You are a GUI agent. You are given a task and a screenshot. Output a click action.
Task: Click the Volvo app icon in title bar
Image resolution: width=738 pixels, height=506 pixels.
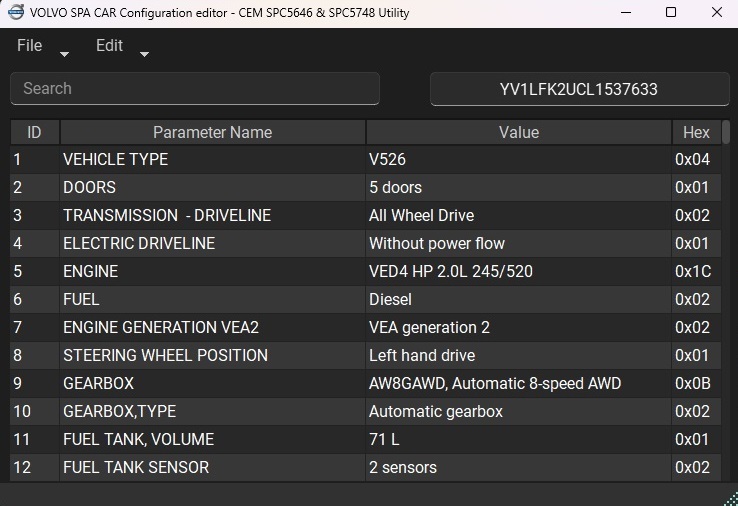click(16, 13)
